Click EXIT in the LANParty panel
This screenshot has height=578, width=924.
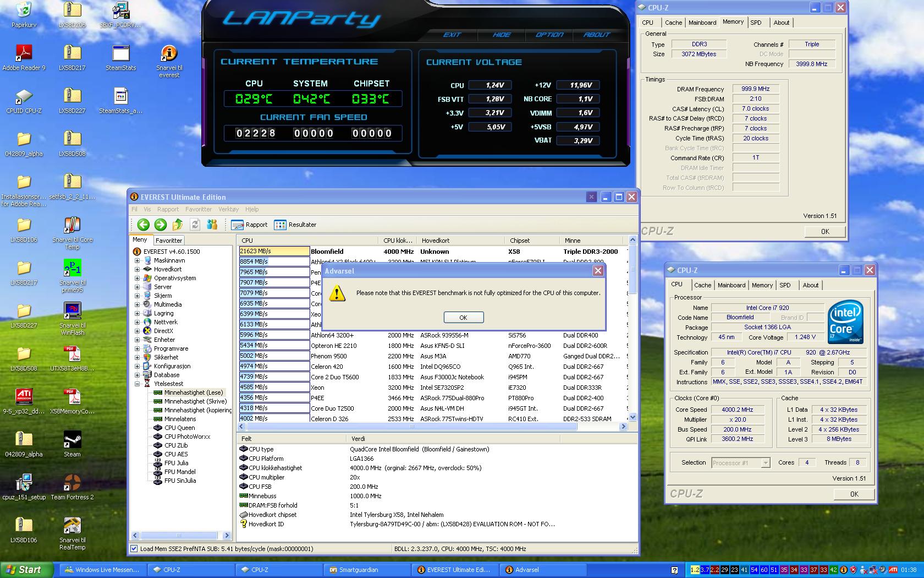pyautogui.click(x=452, y=35)
